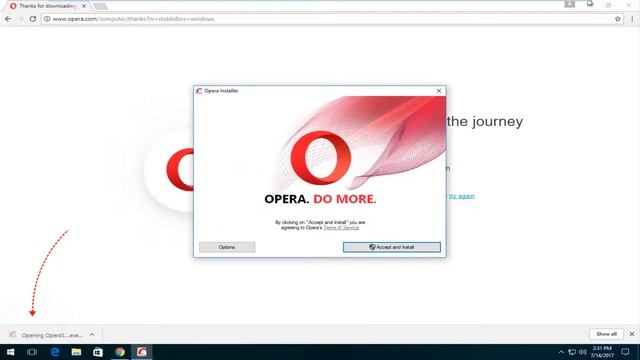
Task: Open the installer Options button
Action: [227, 247]
